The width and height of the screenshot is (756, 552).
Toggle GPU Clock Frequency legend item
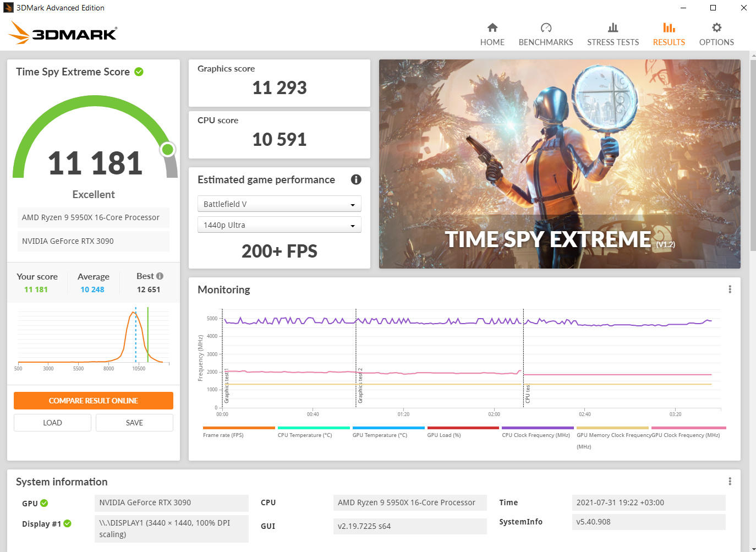pos(689,431)
